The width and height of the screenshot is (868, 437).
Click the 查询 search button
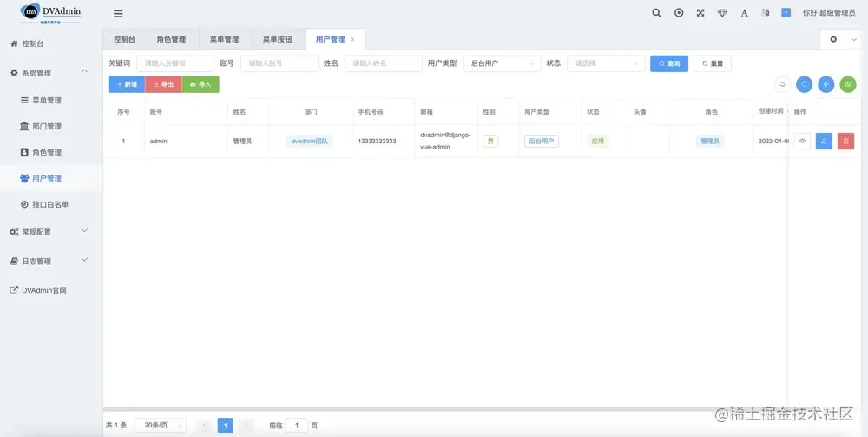pyautogui.click(x=669, y=63)
